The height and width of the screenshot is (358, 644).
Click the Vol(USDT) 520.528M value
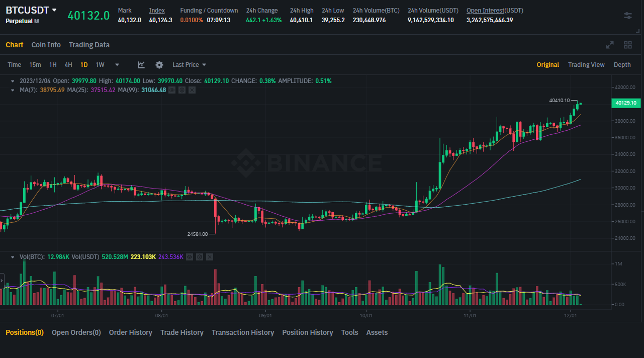(115, 257)
